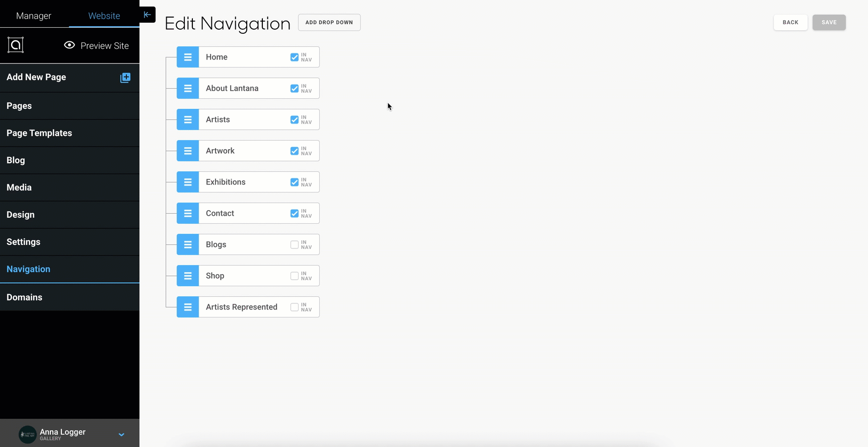Click the Shop row drag handle icon
Screen dimensions: 868x447
(188, 276)
